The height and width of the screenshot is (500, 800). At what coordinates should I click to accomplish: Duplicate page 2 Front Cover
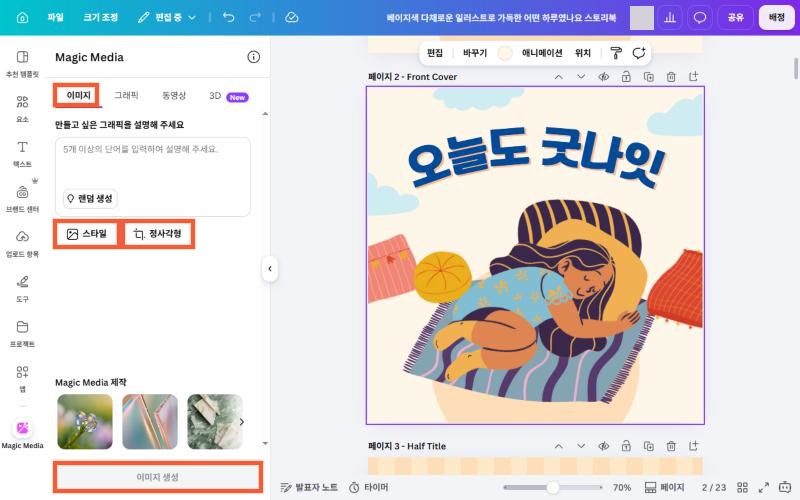[648, 77]
